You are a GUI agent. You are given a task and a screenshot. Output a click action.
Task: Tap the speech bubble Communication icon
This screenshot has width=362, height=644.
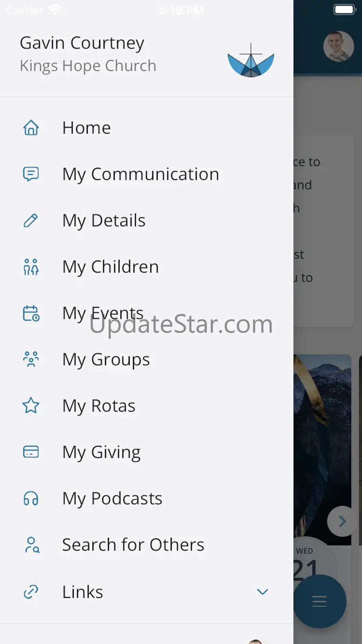31,174
